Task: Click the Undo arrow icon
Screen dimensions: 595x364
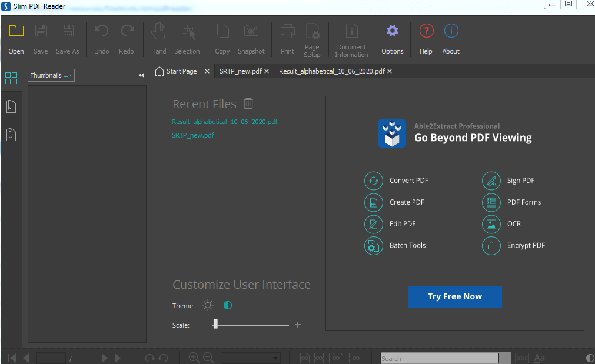Action: click(102, 31)
